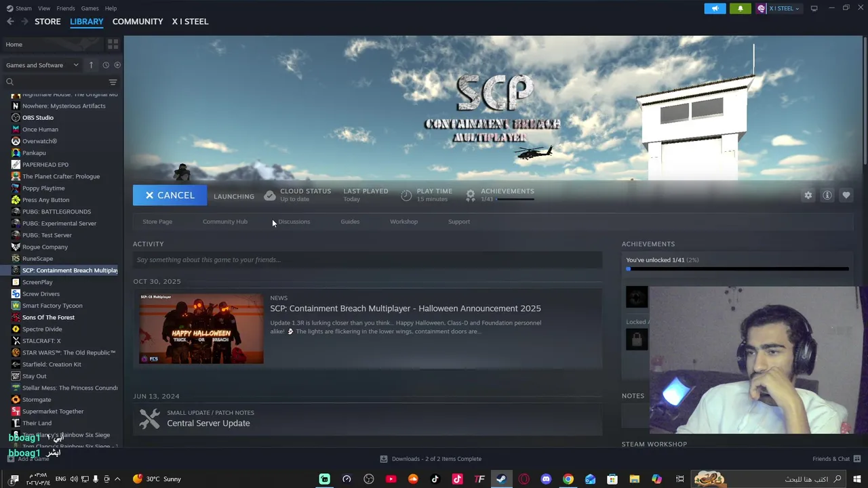Open the COMMUNITY tab
This screenshot has height=488, width=868.
(138, 22)
